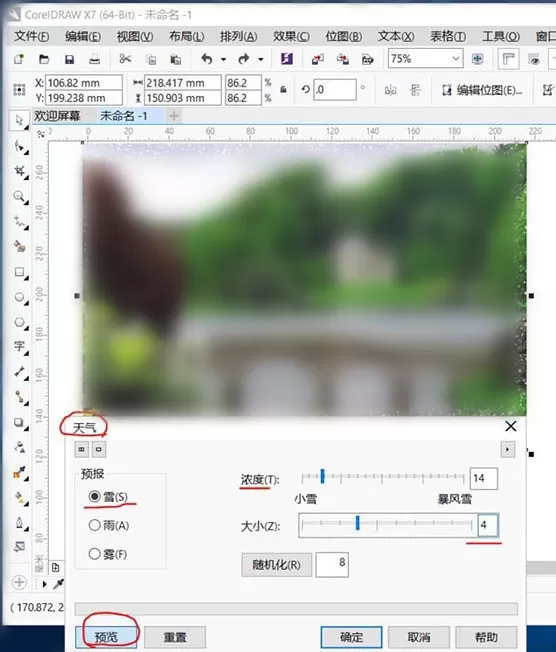The height and width of the screenshot is (652, 556).
Task: Open the 位图(B) menu
Action: tap(343, 37)
